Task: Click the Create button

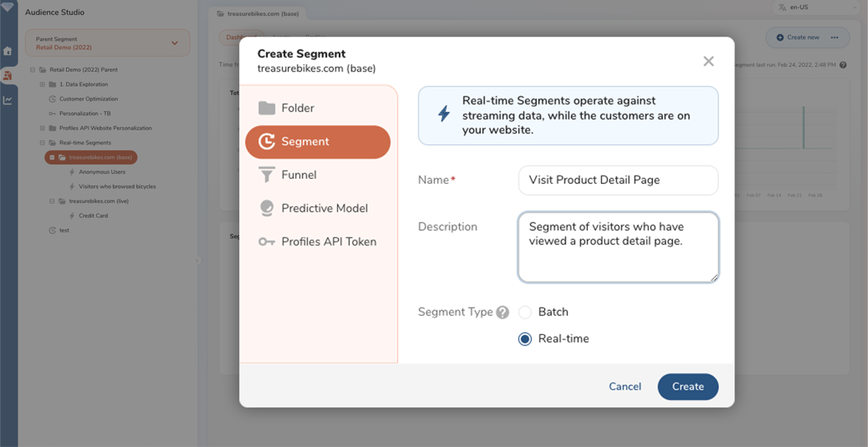Action: tap(687, 387)
